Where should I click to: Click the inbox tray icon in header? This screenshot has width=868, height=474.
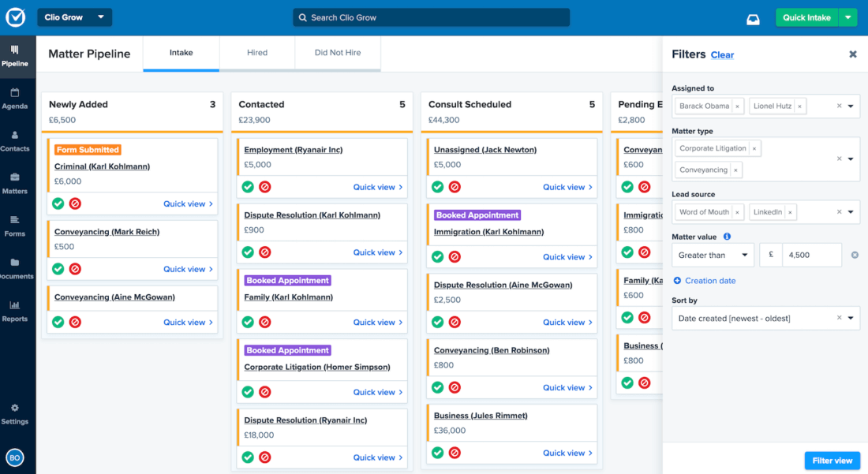click(753, 18)
